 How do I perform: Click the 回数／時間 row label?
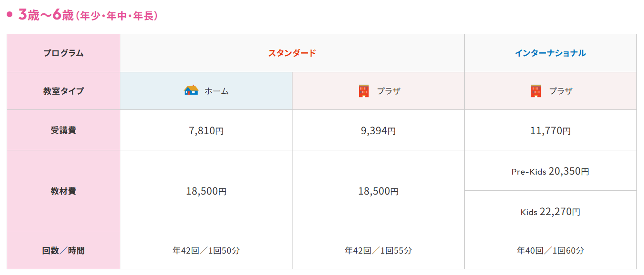(x=63, y=250)
